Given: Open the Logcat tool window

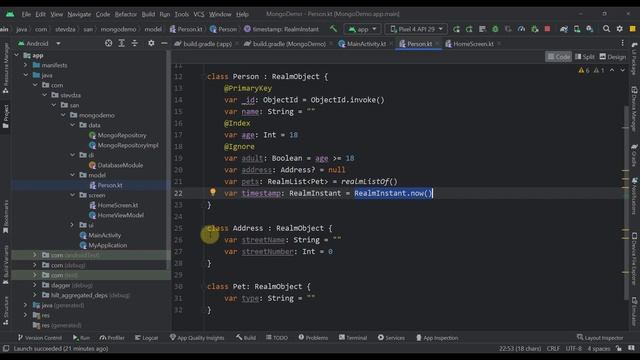Looking at the screenshot, I should 147,338.
